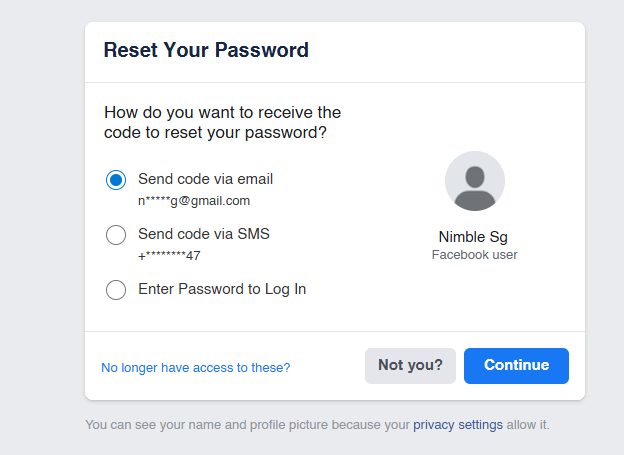Click the "Send code via SMS" label text
This screenshot has width=624, height=455.
click(x=203, y=234)
